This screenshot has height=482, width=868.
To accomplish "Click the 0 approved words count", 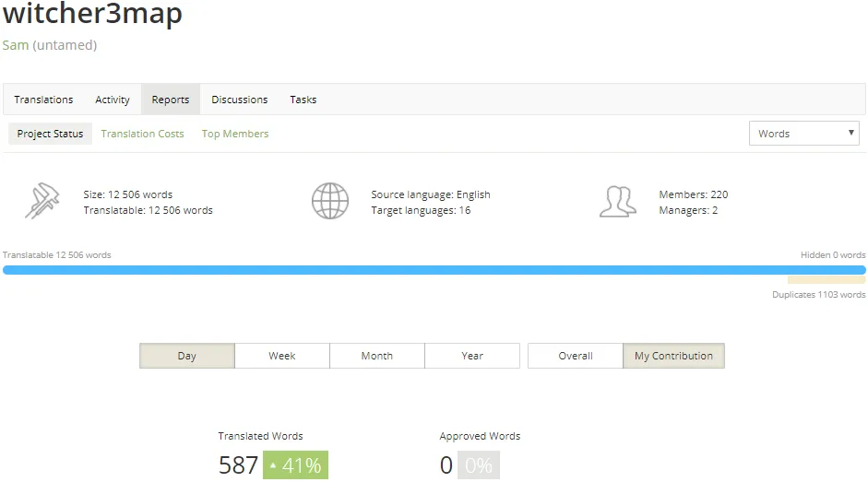I will click(x=446, y=465).
